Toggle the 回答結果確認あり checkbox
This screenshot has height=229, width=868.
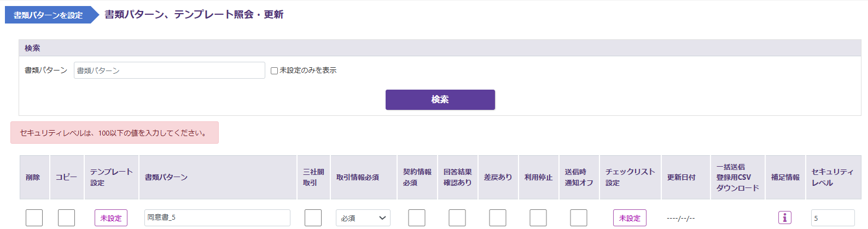point(457,218)
